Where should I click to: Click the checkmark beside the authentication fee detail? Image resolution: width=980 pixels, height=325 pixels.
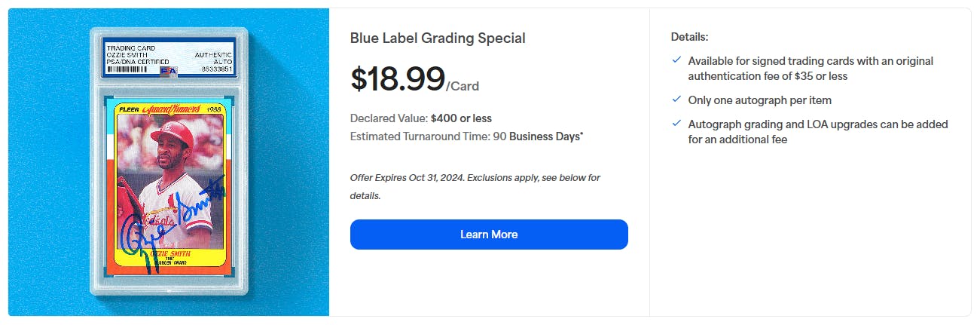[676, 60]
